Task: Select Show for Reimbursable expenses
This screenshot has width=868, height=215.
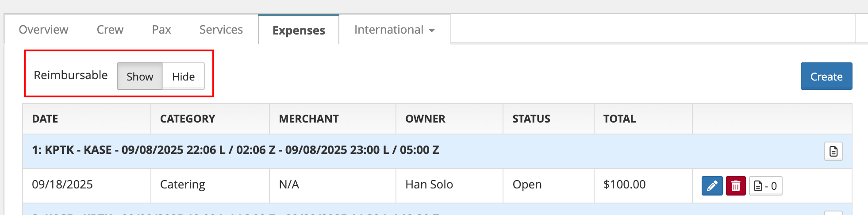Action: tap(140, 77)
